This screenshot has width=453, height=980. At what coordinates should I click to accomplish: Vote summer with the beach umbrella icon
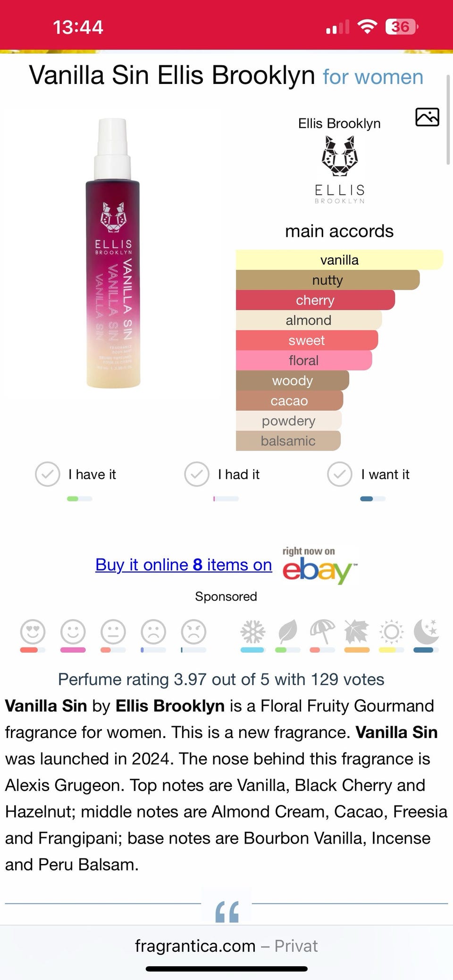click(322, 632)
